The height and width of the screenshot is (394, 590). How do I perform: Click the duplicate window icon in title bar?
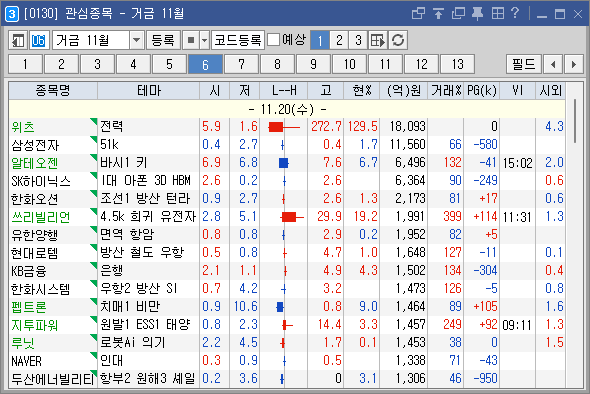tap(458, 14)
